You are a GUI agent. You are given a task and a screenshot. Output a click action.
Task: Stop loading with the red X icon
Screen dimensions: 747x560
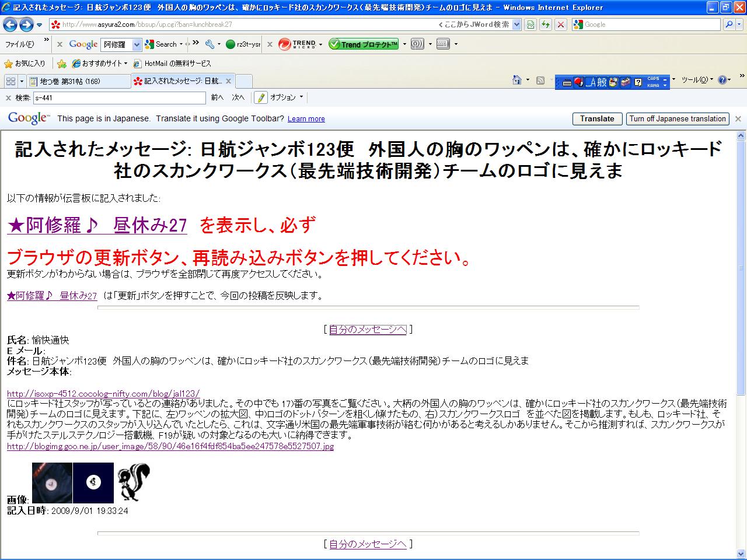560,24
